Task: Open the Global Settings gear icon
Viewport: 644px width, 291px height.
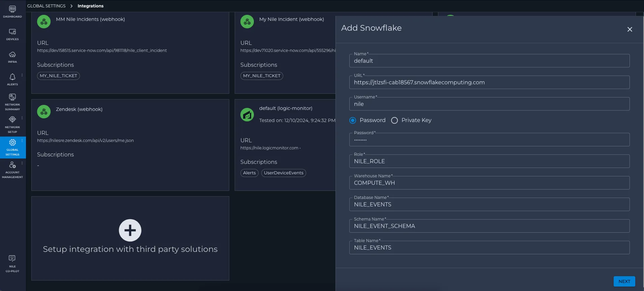Action: 12,142
